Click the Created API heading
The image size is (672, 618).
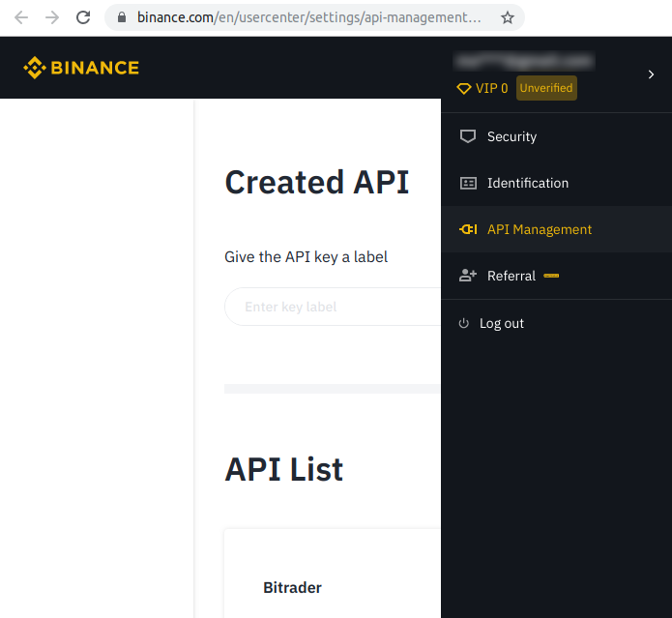tap(317, 183)
